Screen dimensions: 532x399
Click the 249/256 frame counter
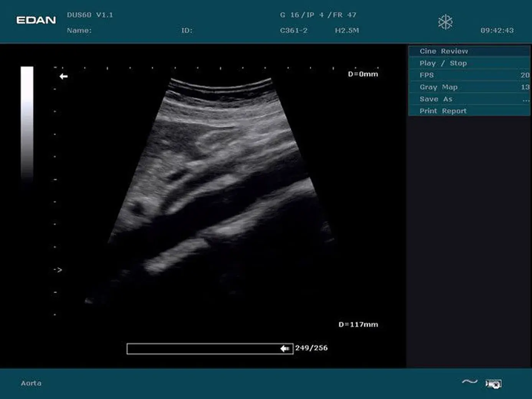tap(311, 348)
